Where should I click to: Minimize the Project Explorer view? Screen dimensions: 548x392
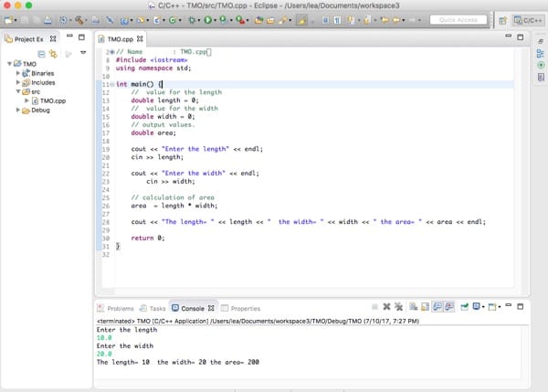click(x=69, y=36)
